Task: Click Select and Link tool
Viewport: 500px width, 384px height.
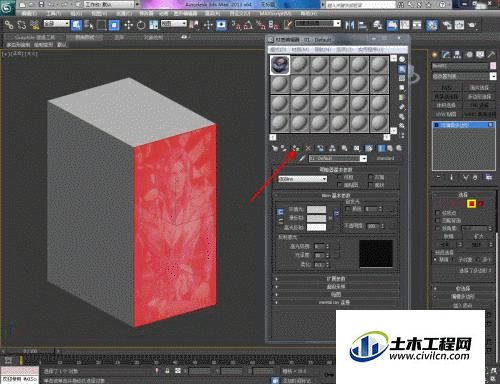Action: coord(9,25)
